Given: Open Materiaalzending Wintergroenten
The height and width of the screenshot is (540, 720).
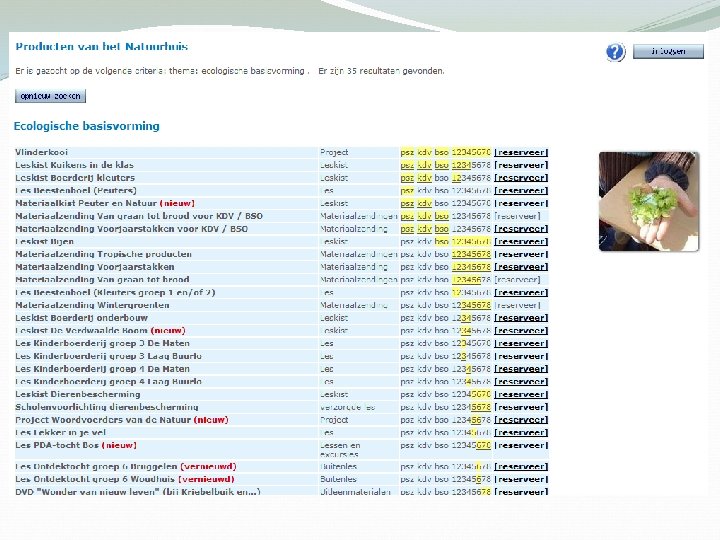Looking at the screenshot, I should [x=92, y=305].
